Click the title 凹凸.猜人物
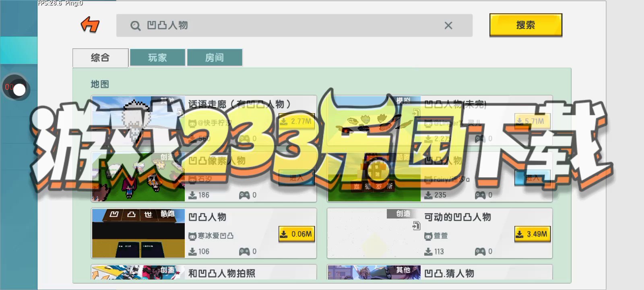 point(449,273)
